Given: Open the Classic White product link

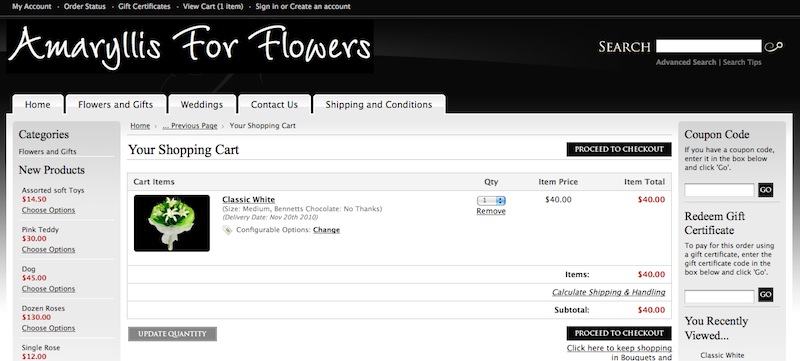Looking at the screenshot, I should click(x=248, y=200).
